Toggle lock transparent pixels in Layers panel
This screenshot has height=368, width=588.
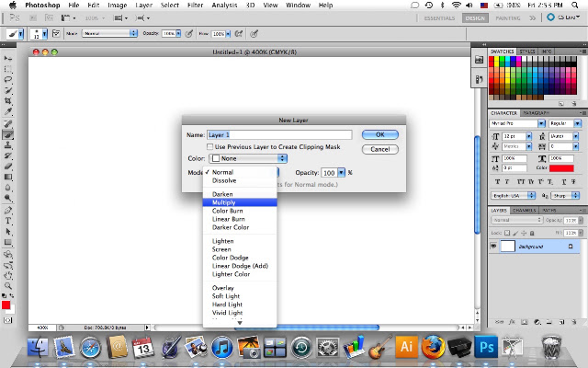click(507, 233)
